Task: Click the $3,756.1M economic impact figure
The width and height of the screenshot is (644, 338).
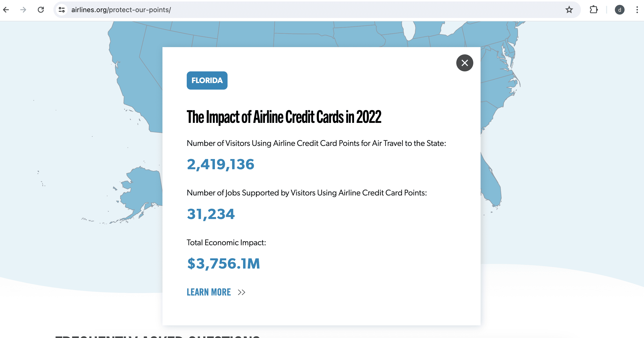Action: (x=223, y=263)
